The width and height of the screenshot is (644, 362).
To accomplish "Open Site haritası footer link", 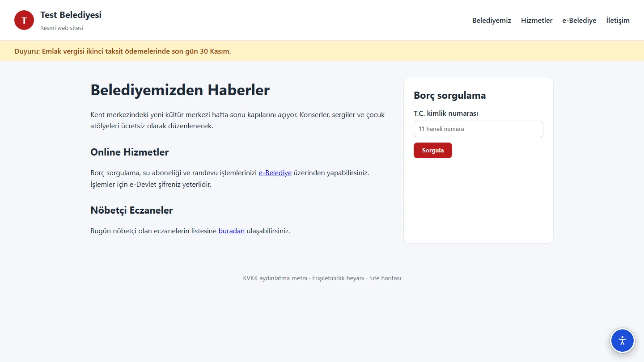I will (385, 278).
